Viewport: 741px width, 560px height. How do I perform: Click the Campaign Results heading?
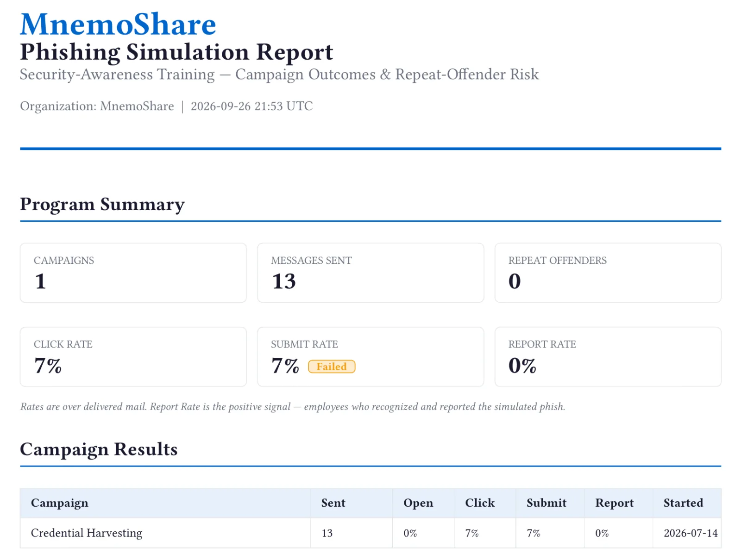click(x=99, y=449)
